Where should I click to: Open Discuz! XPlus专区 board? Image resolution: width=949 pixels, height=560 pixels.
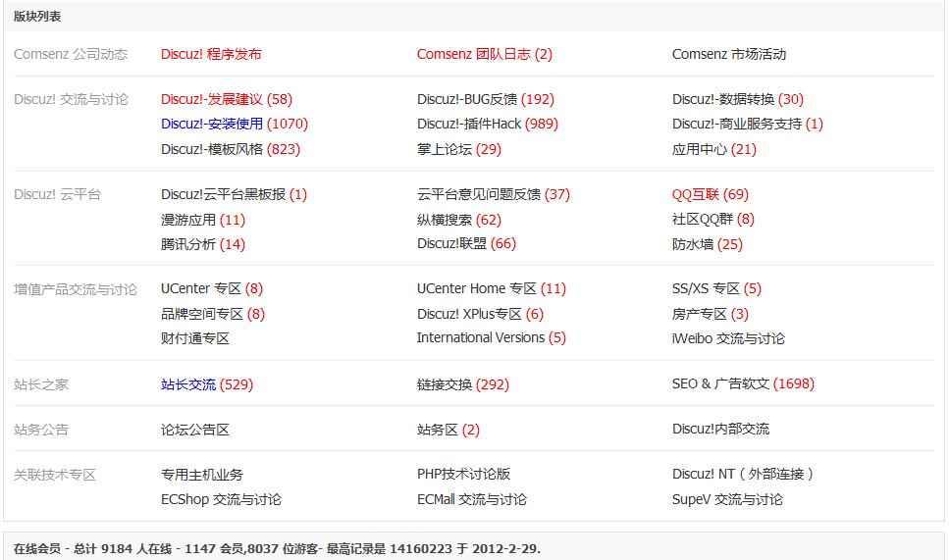coord(469,314)
